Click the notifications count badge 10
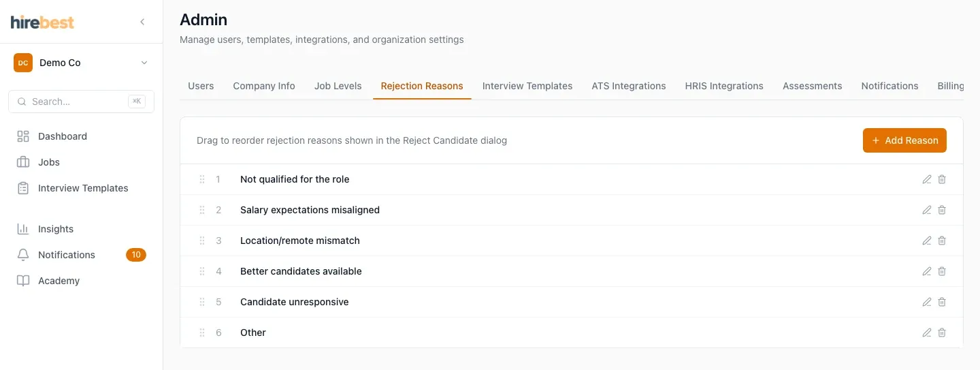 click(x=136, y=255)
